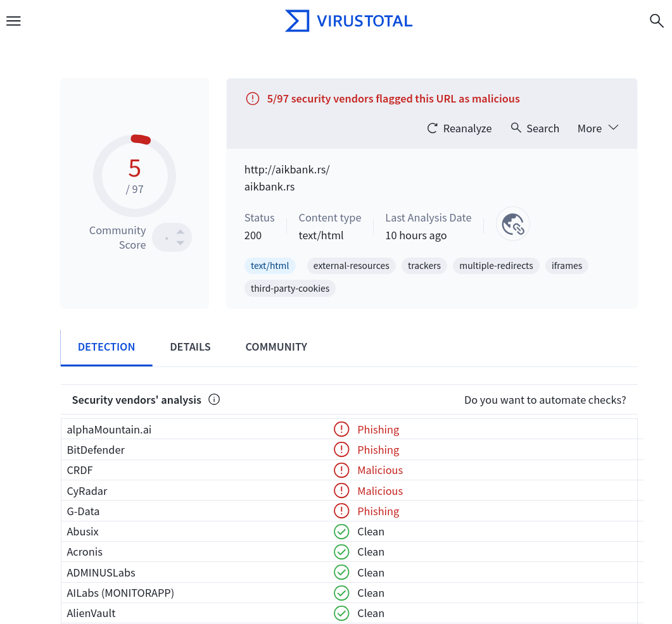Click the BitDefender phishing alert icon
Viewport: 672px width, 624px height.
coord(341,450)
